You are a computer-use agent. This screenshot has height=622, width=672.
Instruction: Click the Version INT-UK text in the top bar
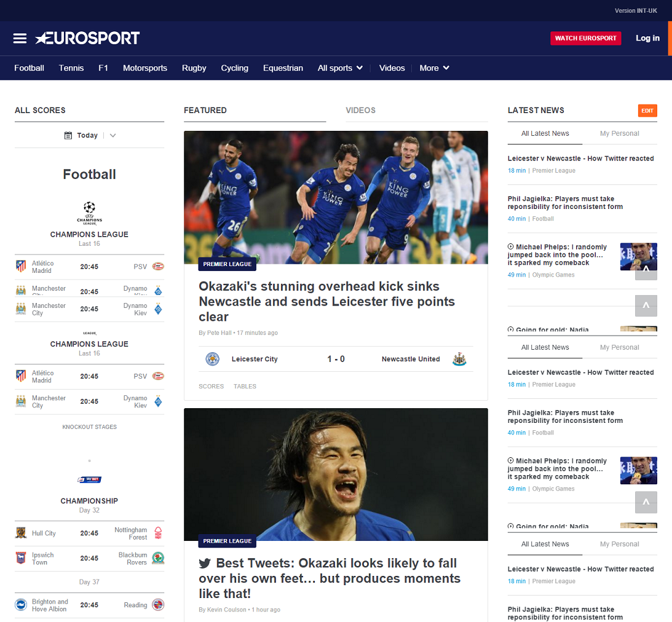pos(636,10)
